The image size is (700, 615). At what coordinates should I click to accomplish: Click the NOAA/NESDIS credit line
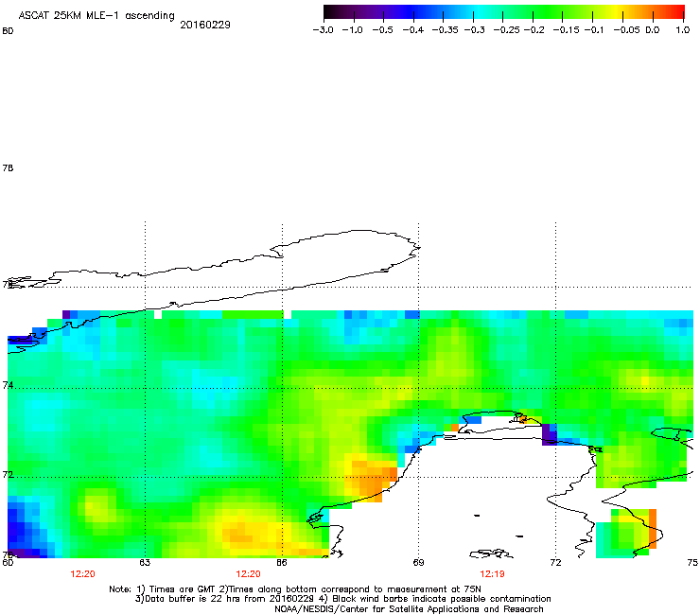[x=409, y=609]
